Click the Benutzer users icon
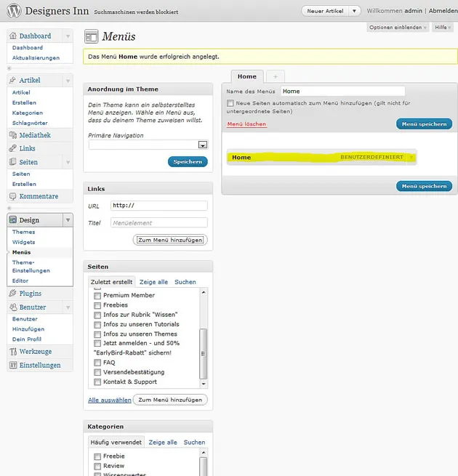458x476 pixels. [13, 307]
